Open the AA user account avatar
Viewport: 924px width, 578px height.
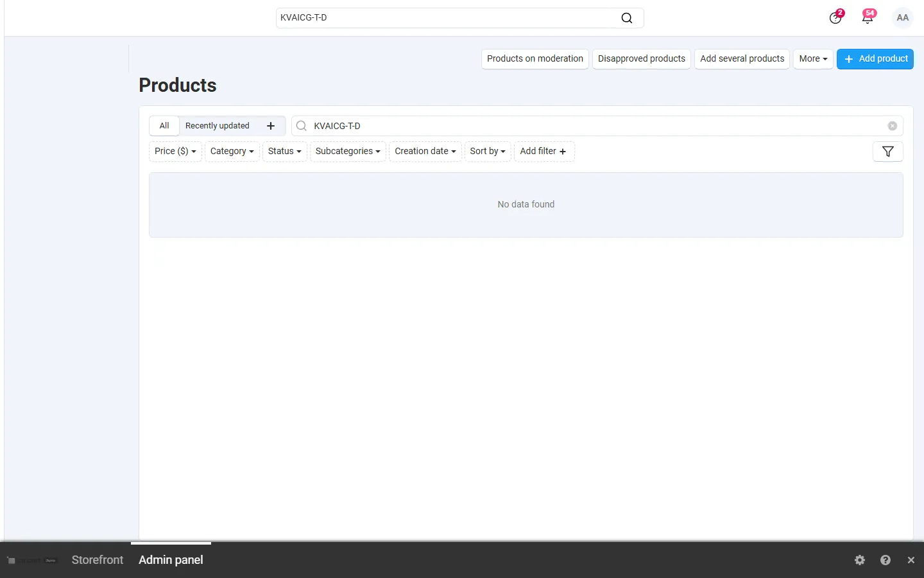click(903, 18)
